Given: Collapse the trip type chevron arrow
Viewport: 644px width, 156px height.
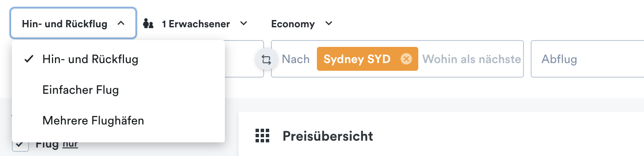Looking at the screenshot, I should point(121,23).
